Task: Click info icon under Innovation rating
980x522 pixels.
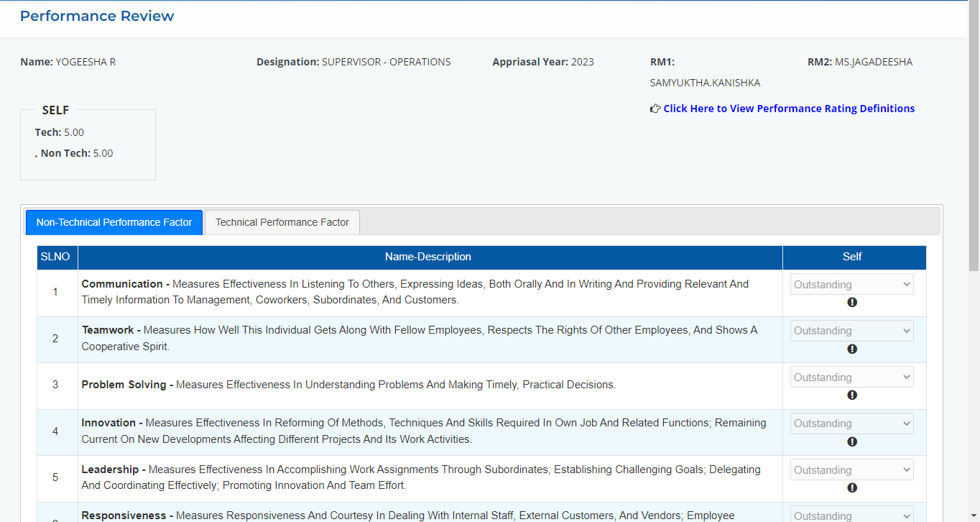Action: click(x=852, y=441)
